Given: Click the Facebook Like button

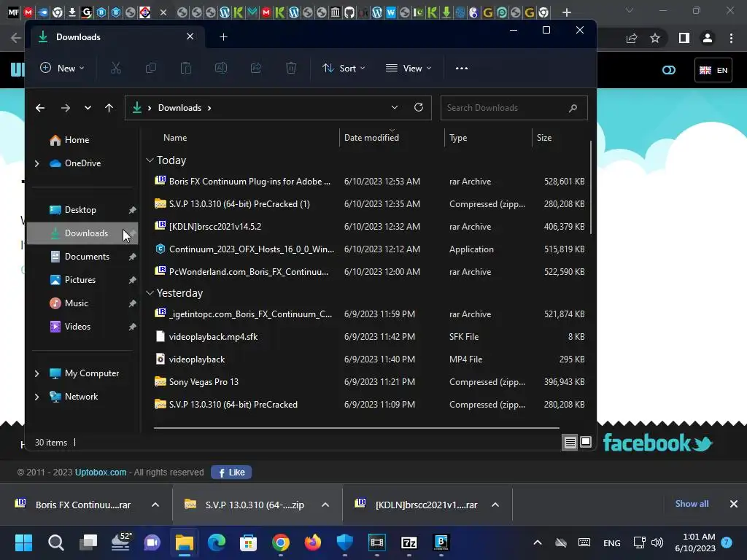Looking at the screenshot, I should (x=231, y=472).
